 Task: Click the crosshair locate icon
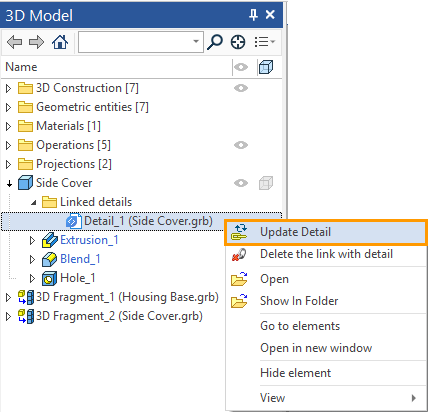coord(238,42)
